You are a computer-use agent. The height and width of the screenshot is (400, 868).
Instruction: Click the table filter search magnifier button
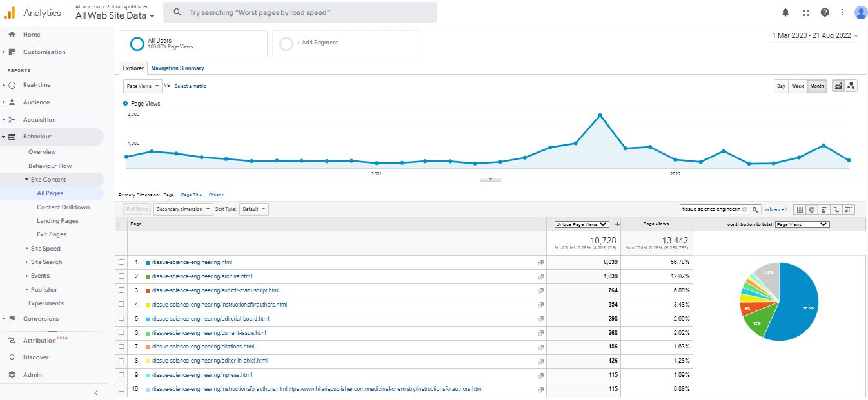tap(755, 209)
